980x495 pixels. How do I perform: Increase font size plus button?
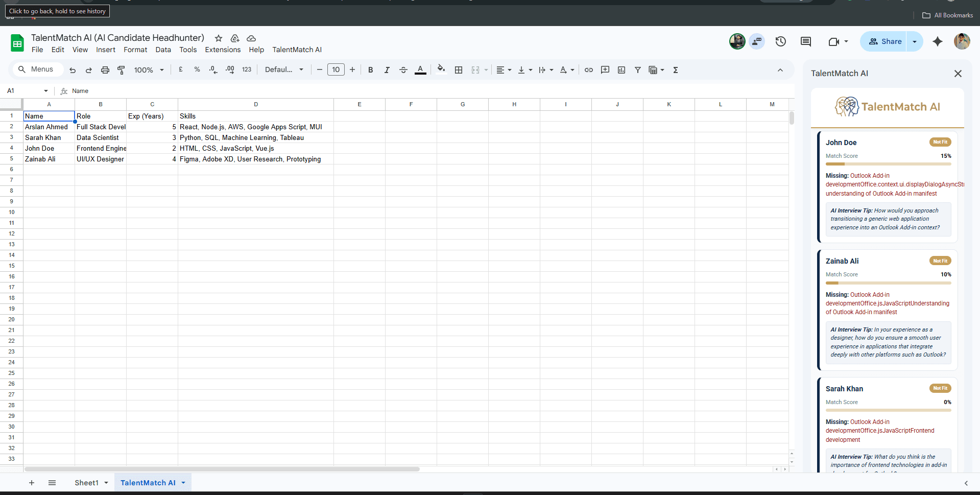pos(352,70)
